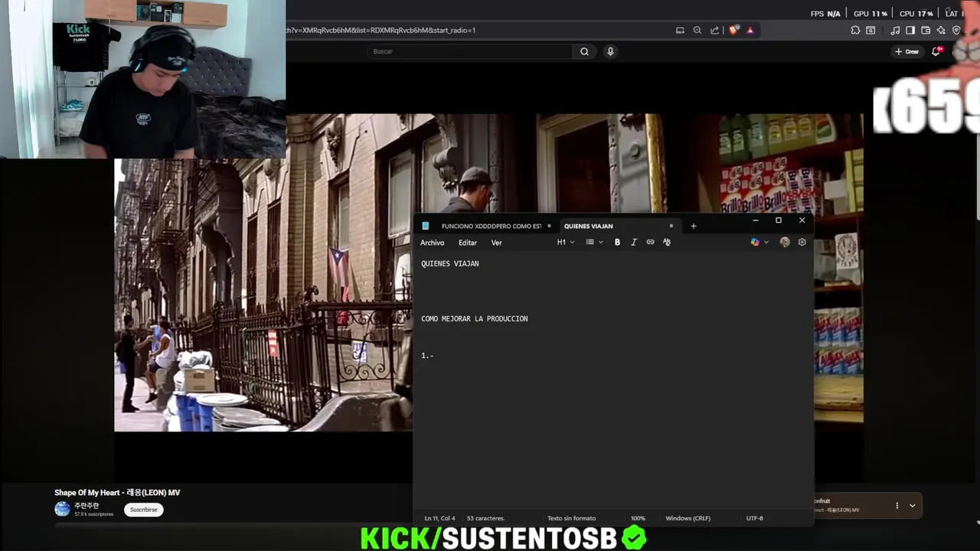Click Windows (CRLF) line ending selector
The height and width of the screenshot is (551, 980).
click(x=688, y=518)
